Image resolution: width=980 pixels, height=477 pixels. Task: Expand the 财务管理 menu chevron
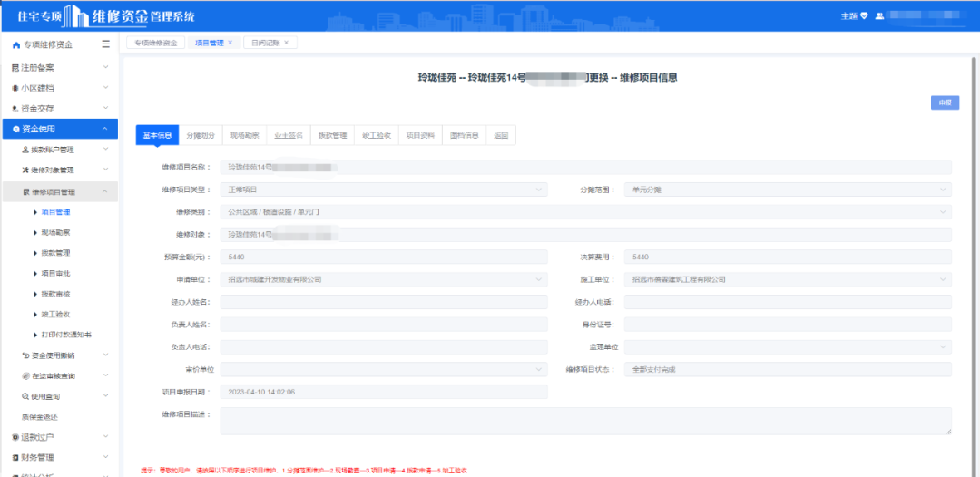tap(105, 457)
